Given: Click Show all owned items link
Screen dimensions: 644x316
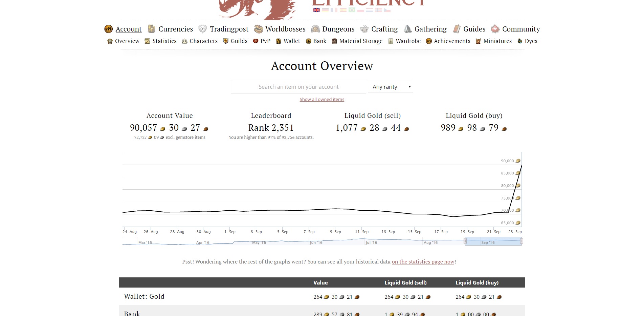Looking at the screenshot, I should (322, 99).
